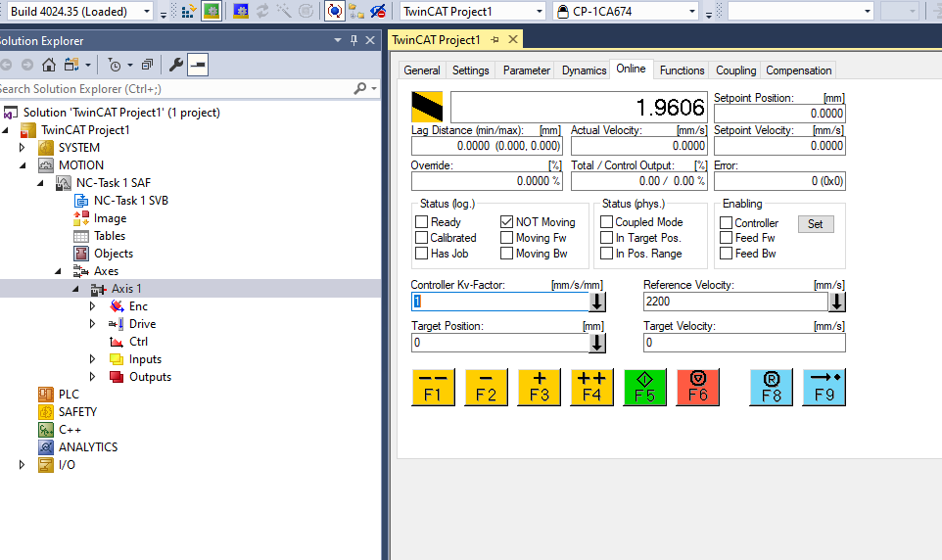Click Set button in Enabling group
Viewport: 942px width, 560px height.
coord(816,224)
